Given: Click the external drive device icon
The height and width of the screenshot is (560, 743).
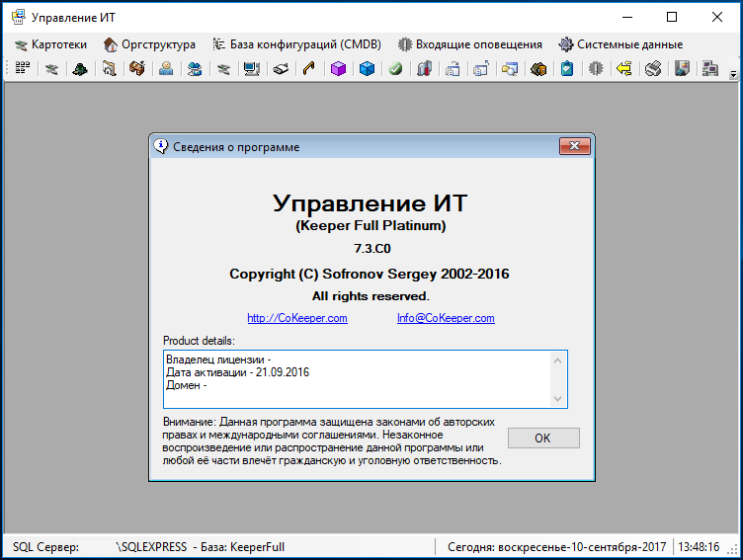Looking at the screenshot, I should coord(281,69).
